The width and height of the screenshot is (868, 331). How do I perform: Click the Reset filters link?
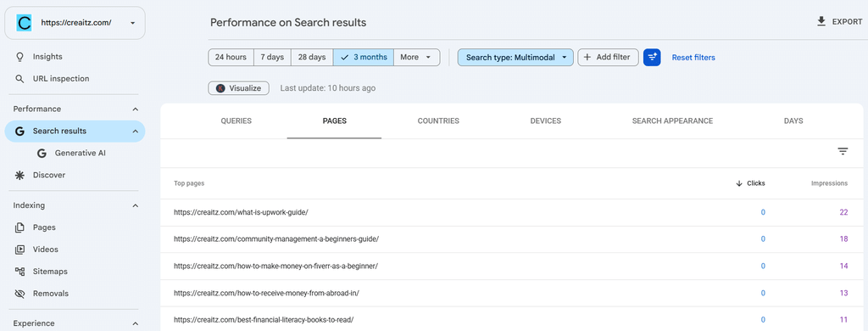[693, 57]
